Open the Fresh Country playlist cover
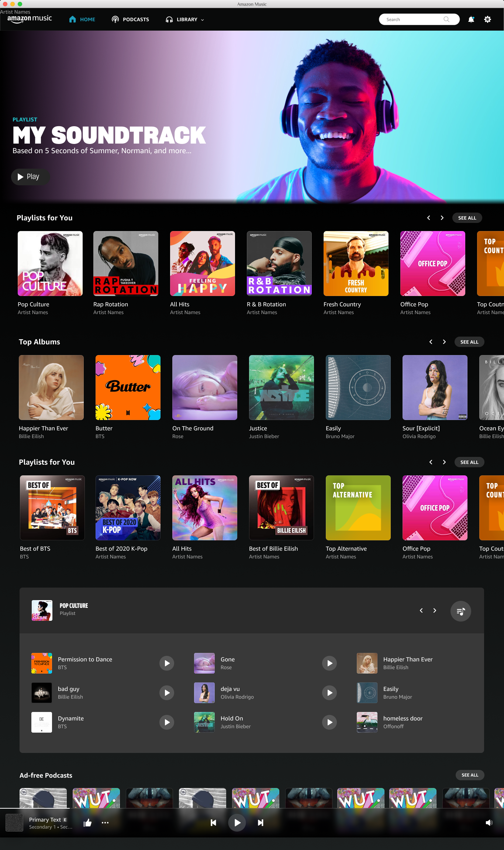The height and width of the screenshot is (850, 504). 356,264
